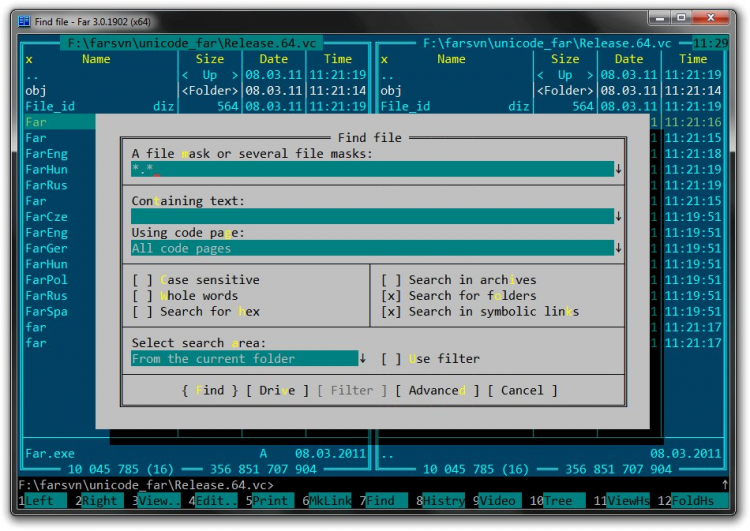Open the code page dropdown list
Viewport: 750px width, 531px height.
[x=619, y=248]
